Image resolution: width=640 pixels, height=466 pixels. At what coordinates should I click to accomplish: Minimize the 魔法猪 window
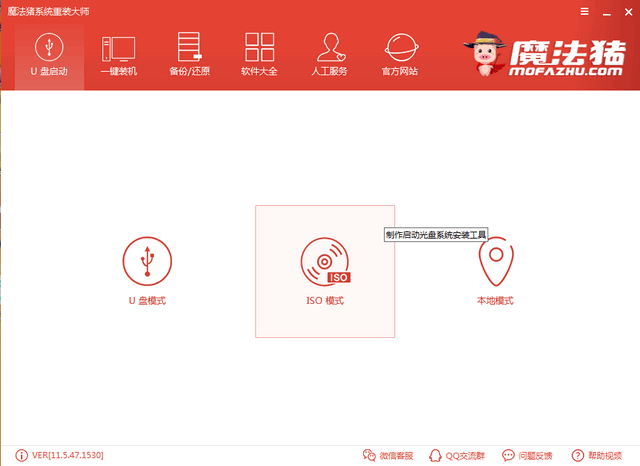(x=604, y=10)
